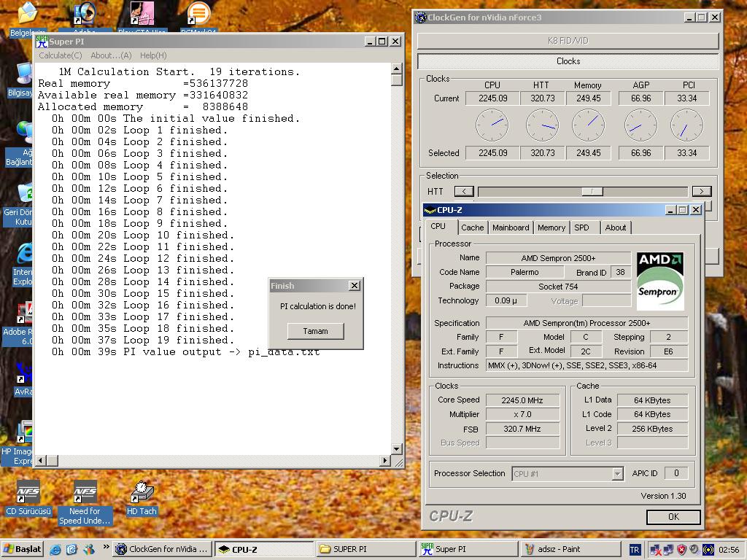The image size is (747, 560).
Task: Click the Current Memory 249.45 value in ClockGen
Action: (589, 98)
